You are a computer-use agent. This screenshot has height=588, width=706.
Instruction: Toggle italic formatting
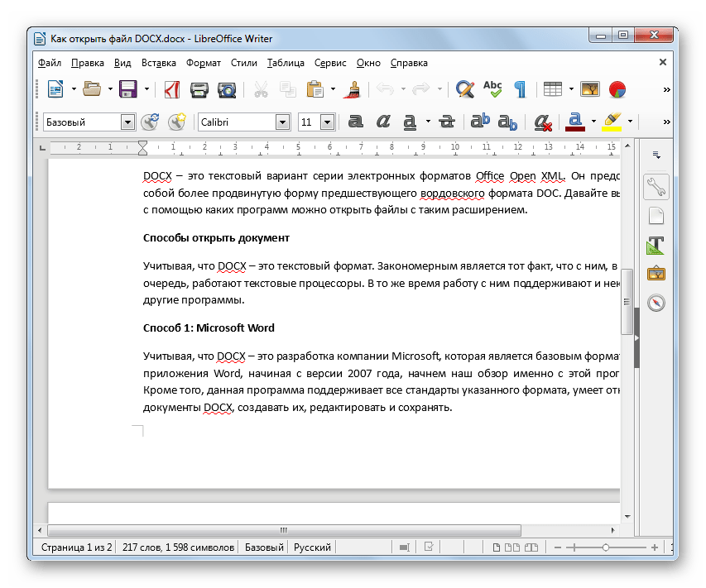[x=383, y=122]
